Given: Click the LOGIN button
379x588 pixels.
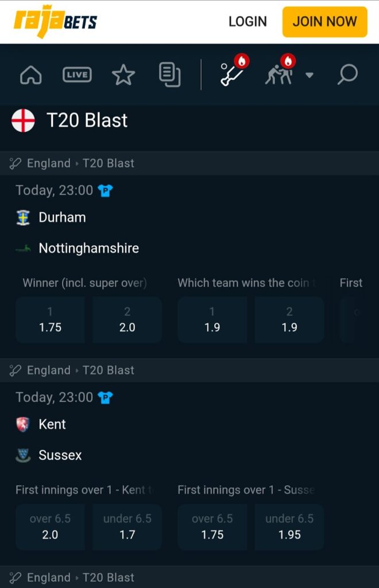Looking at the screenshot, I should click(x=247, y=21).
